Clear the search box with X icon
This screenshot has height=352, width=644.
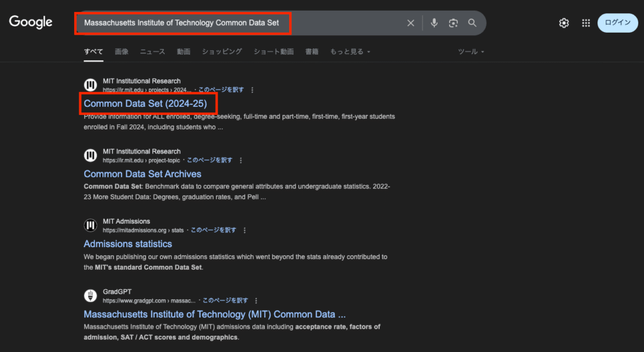point(410,23)
